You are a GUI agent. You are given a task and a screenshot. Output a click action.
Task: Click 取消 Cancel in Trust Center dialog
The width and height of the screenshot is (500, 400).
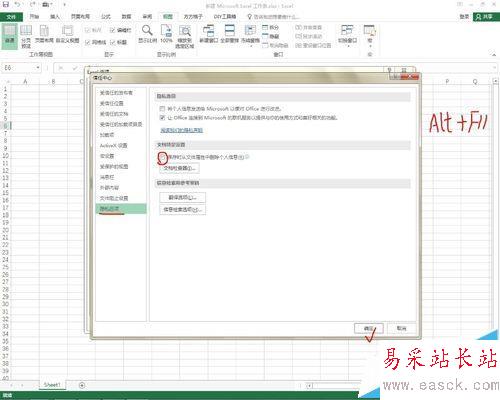(x=402, y=329)
